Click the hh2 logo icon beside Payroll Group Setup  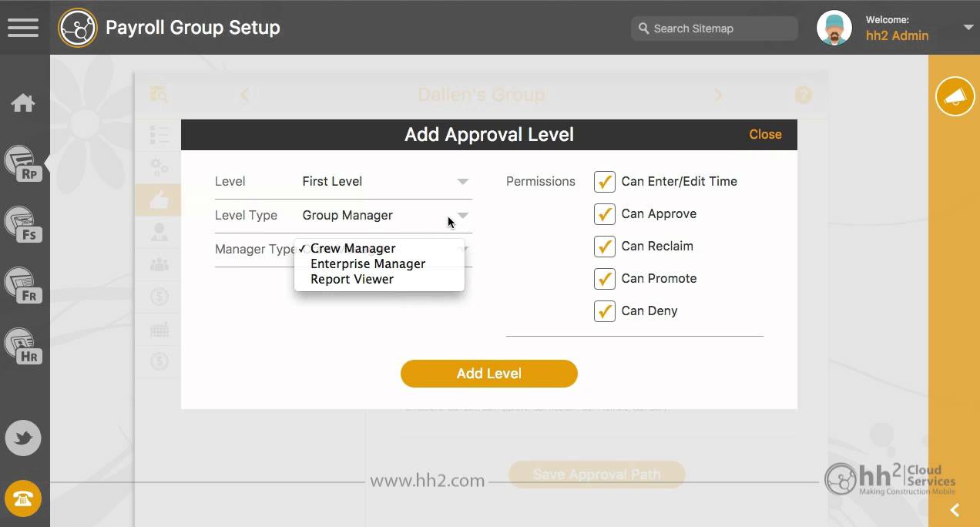point(78,28)
